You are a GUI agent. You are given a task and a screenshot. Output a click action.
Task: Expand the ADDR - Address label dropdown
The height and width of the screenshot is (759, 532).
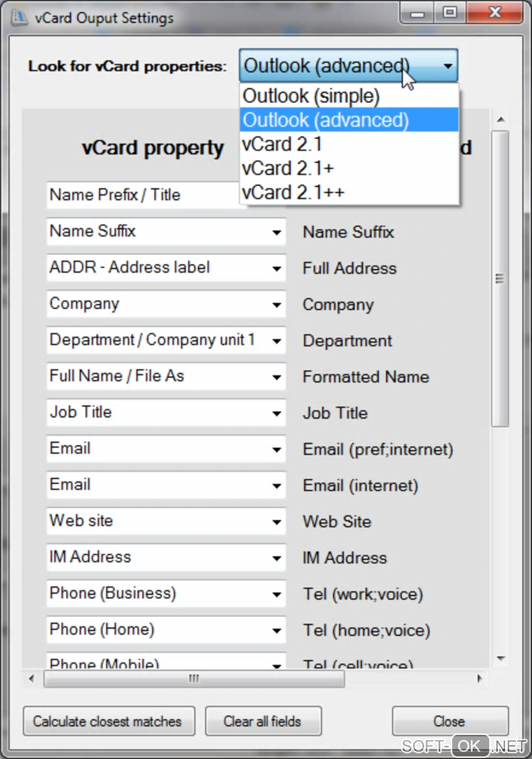(276, 268)
